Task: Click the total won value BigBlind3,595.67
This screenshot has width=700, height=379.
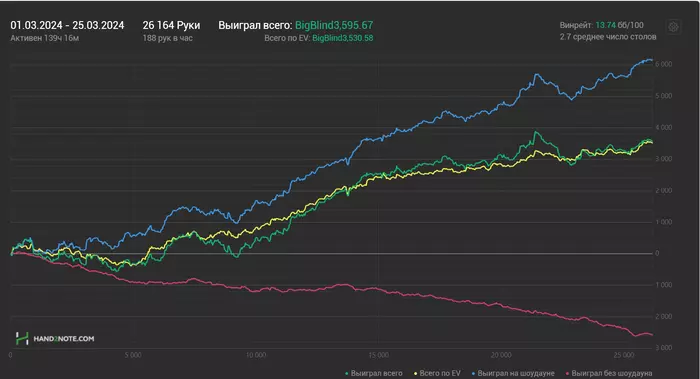Action: coord(334,25)
